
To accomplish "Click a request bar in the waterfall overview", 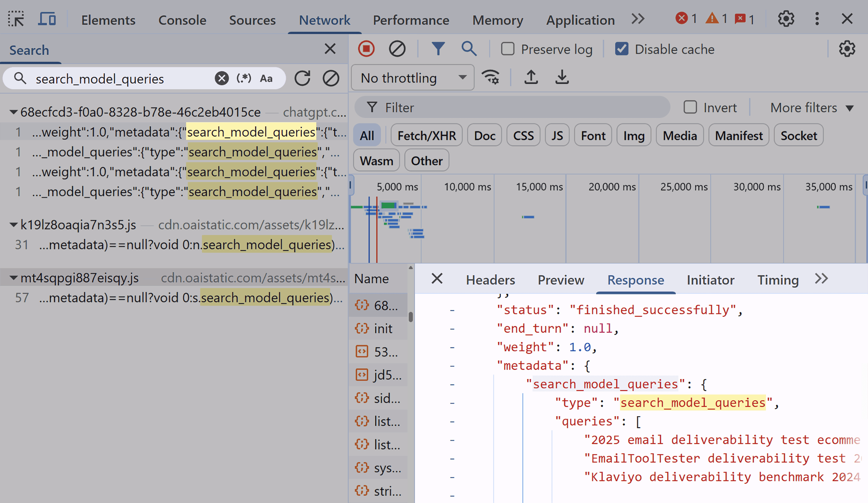I will click(x=388, y=206).
